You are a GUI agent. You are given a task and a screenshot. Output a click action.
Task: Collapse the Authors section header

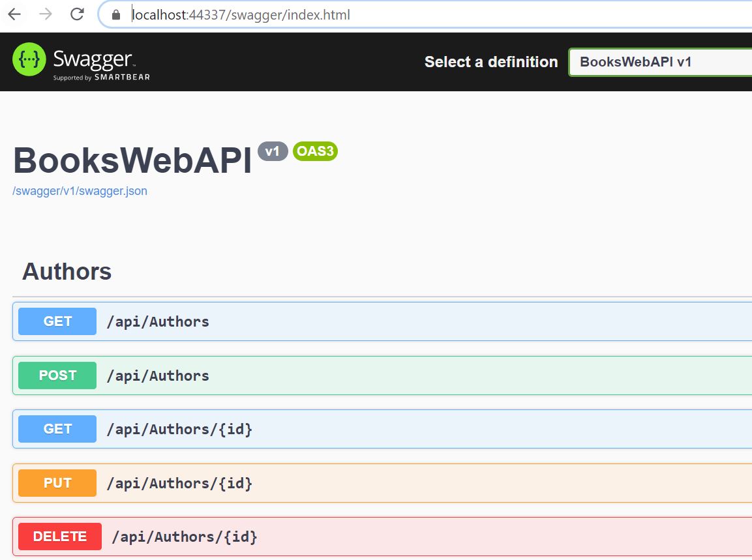click(x=67, y=271)
